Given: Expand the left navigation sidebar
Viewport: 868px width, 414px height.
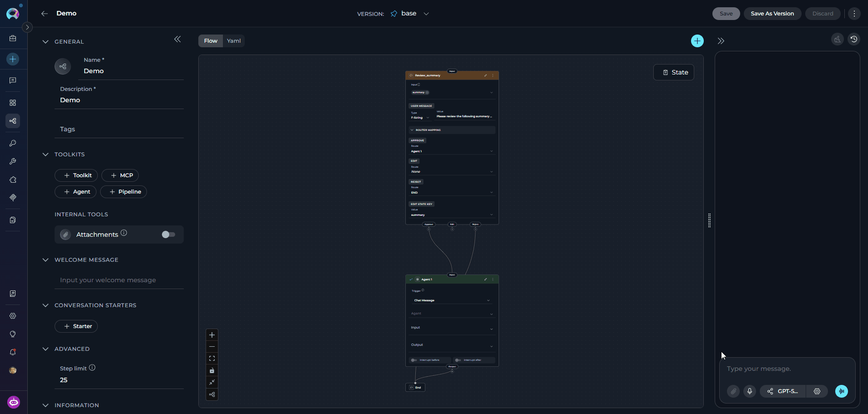Looking at the screenshot, I should click(27, 27).
